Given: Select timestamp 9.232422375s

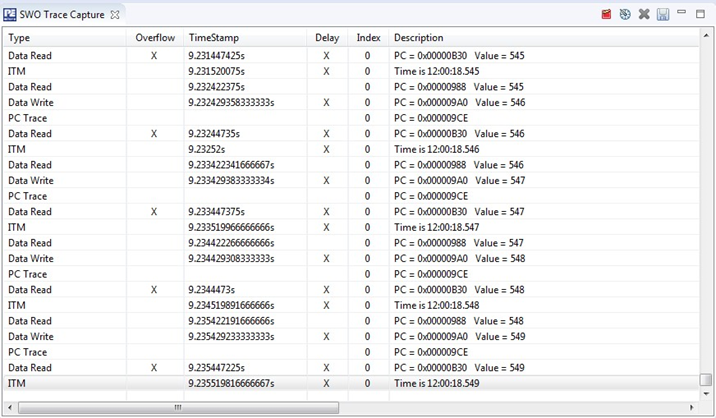Looking at the screenshot, I should 216,87.
